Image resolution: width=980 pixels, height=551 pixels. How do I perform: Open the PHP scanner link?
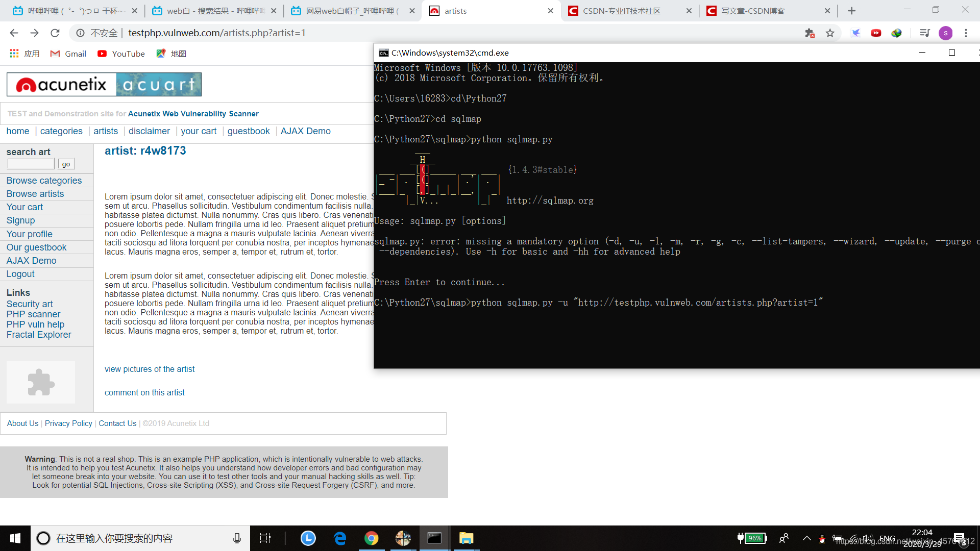[x=33, y=314]
